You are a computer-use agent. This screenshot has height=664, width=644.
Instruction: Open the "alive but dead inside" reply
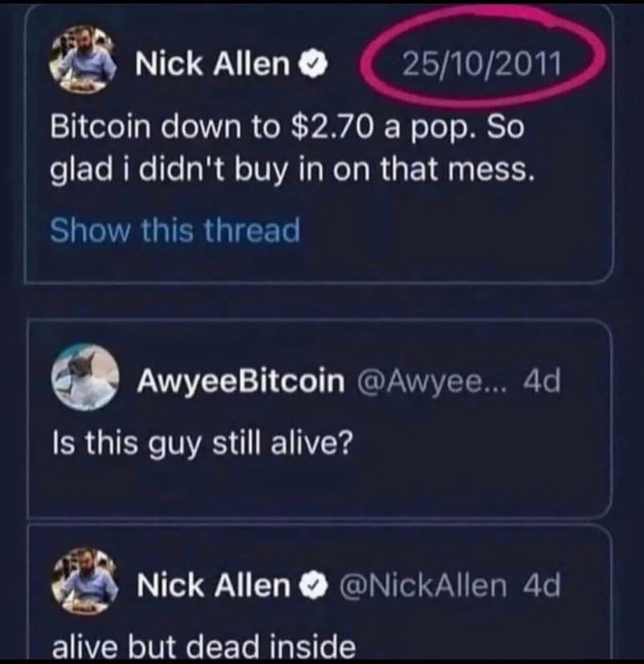[x=204, y=645]
